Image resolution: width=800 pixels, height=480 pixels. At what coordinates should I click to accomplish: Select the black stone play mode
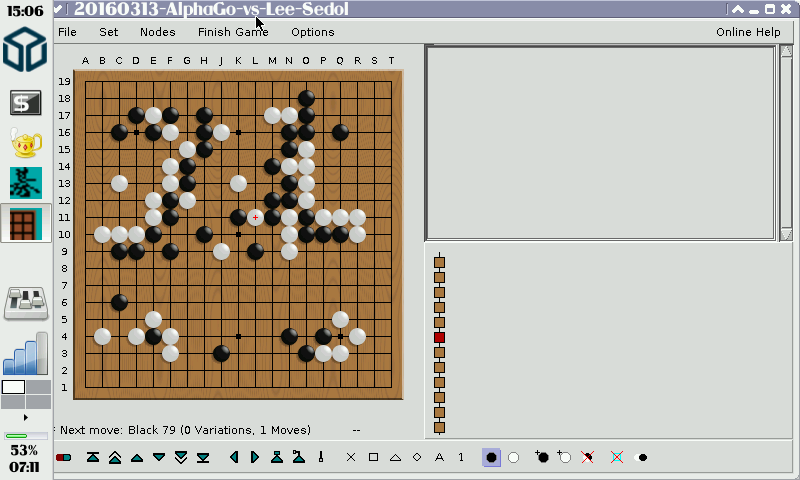click(491, 458)
